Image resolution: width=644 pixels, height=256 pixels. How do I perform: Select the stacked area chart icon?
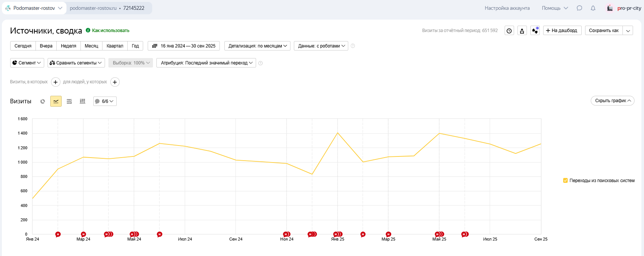click(x=69, y=101)
